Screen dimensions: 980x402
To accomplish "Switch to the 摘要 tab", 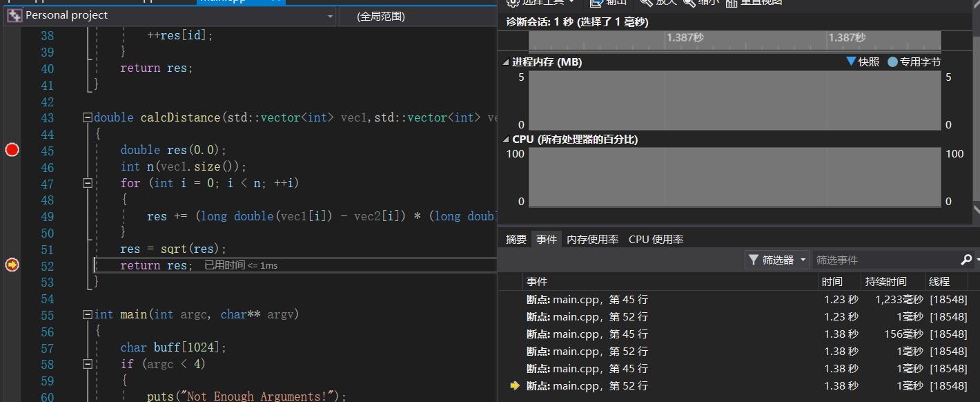I will 516,239.
